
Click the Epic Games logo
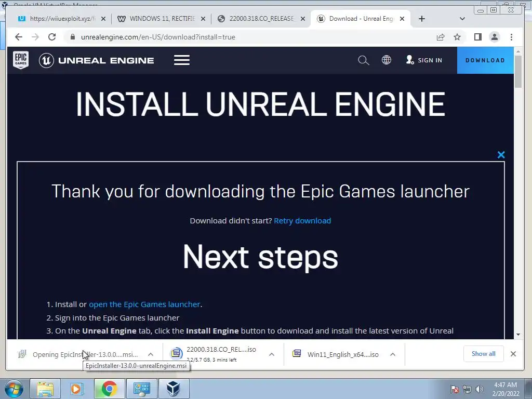coord(21,60)
